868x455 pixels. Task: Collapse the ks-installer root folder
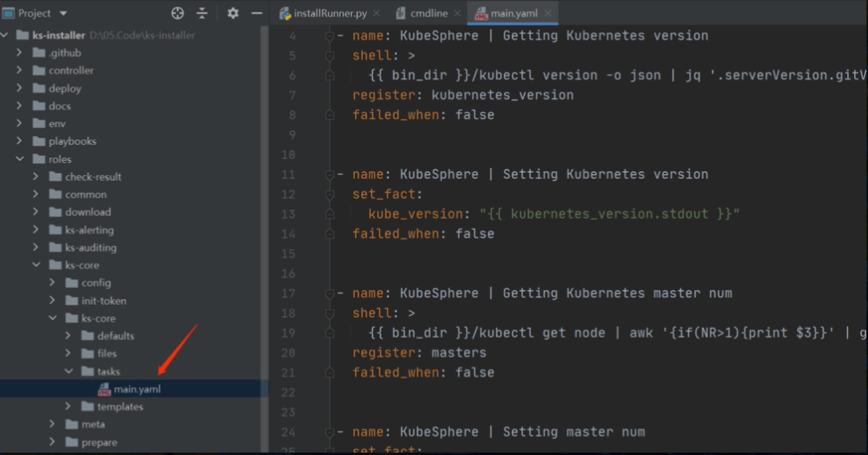(5, 35)
